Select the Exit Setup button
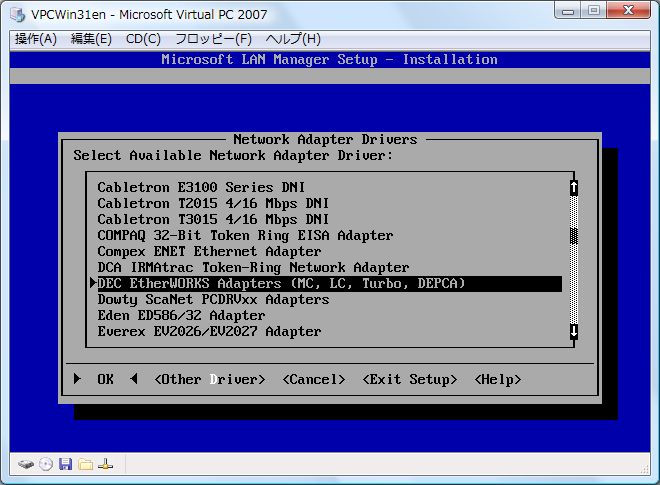Image resolution: width=660 pixels, height=485 pixels. click(410, 379)
